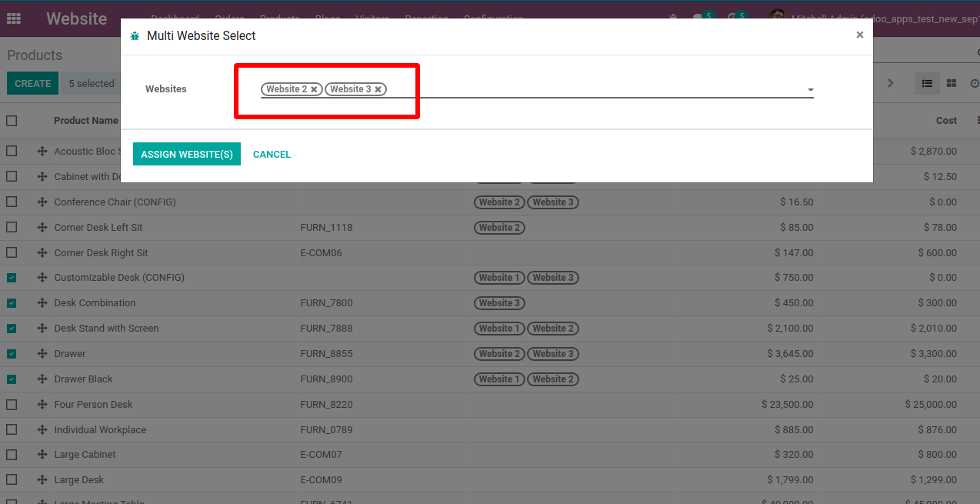Click the debug bug icon in dialog title

point(135,36)
